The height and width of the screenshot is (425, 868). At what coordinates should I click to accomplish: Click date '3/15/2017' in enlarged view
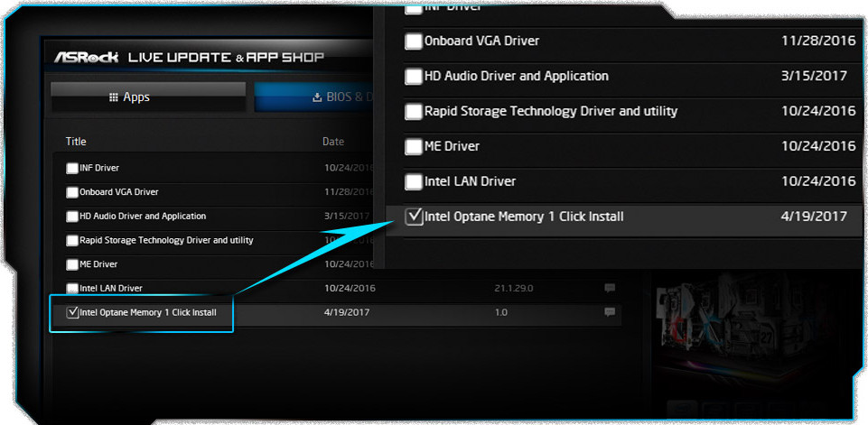[814, 76]
